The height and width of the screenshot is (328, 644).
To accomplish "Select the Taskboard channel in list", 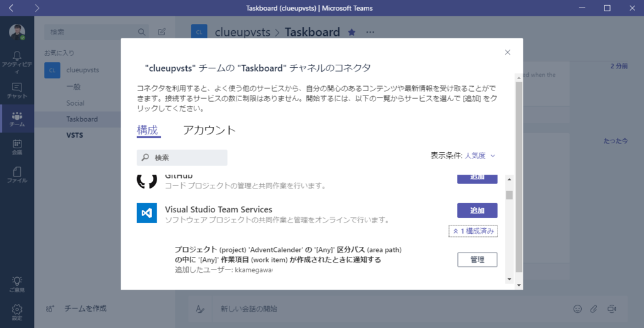I will 82,119.
